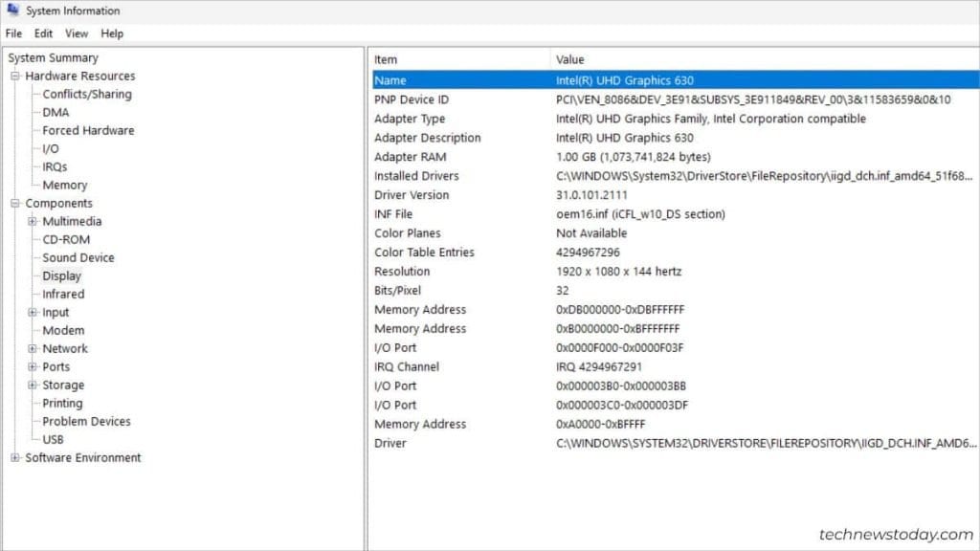Viewport: 980px width, 551px height.
Task: Select the Problem Devices category
Action: (85, 421)
